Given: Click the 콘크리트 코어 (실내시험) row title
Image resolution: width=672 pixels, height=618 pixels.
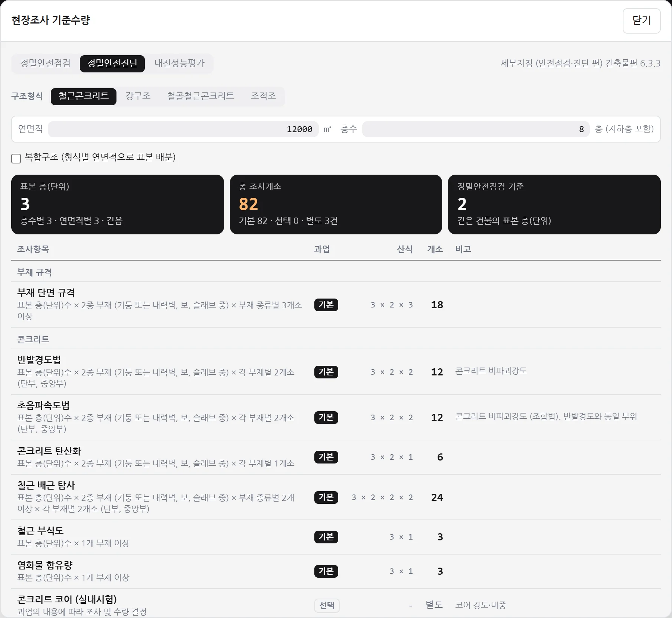Looking at the screenshot, I should (67, 599).
